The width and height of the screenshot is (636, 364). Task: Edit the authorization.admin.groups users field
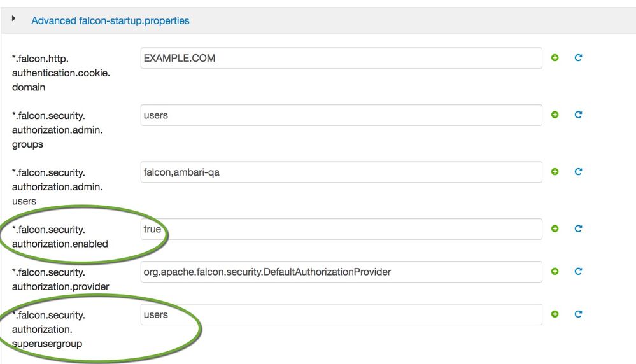[x=341, y=116]
